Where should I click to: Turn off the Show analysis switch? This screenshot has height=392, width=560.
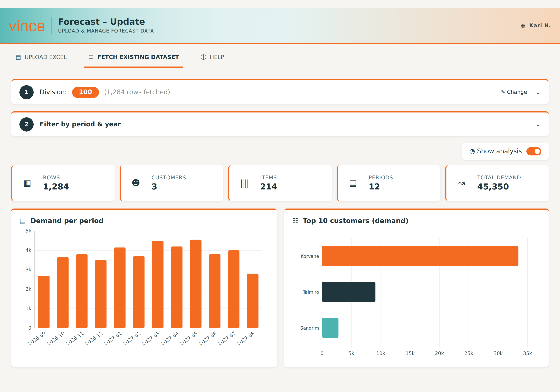534,152
